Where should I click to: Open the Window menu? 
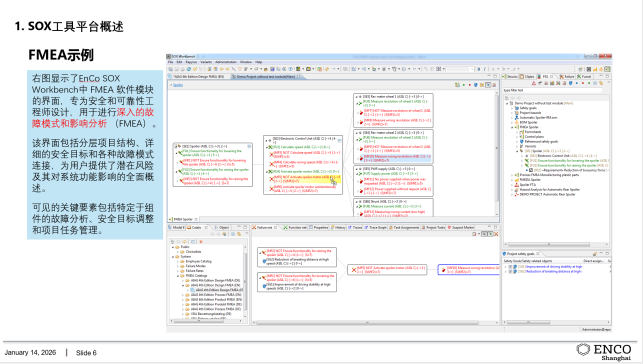246,62
